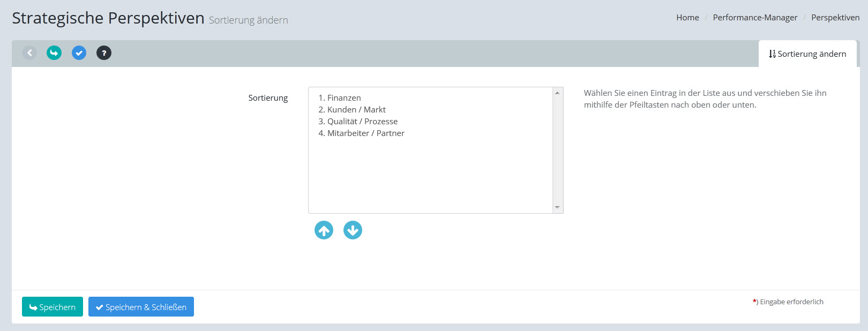Click the blue checkmark save-and-close icon
This screenshot has width=868, height=331.
pos(79,53)
